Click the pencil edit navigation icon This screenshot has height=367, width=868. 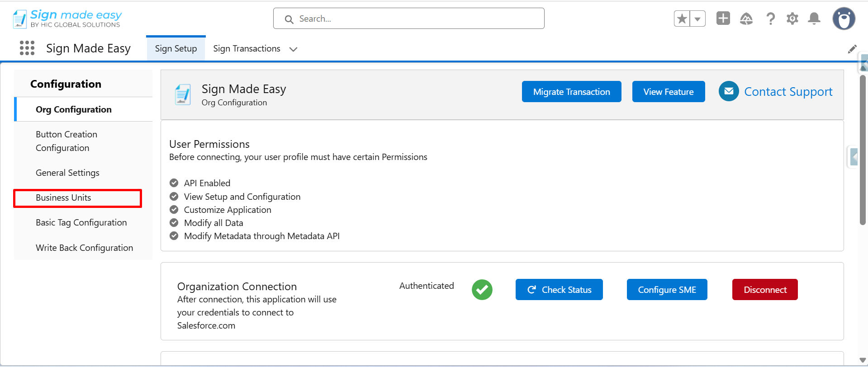click(x=852, y=49)
